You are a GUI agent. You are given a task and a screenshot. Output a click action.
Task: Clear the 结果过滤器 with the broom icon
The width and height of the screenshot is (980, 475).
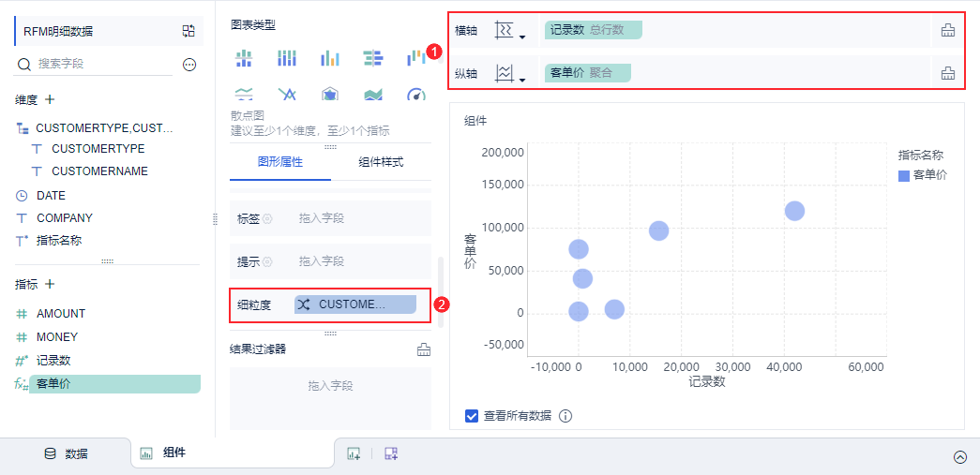[x=424, y=349]
